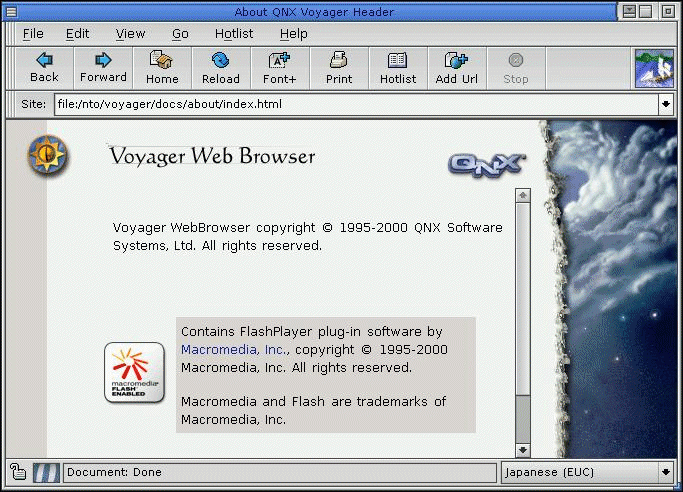
Task: Open the Edit menu
Action: point(78,34)
